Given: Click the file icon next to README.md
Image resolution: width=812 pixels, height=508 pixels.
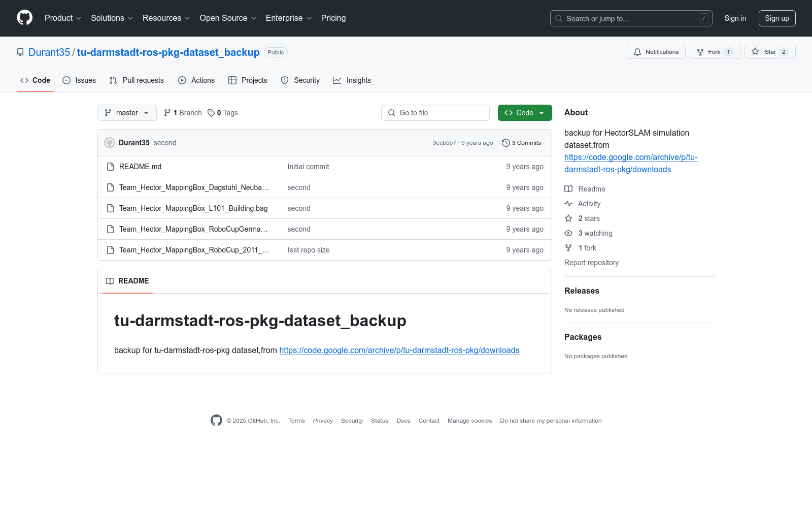Looking at the screenshot, I should pyautogui.click(x=110, y=167).
